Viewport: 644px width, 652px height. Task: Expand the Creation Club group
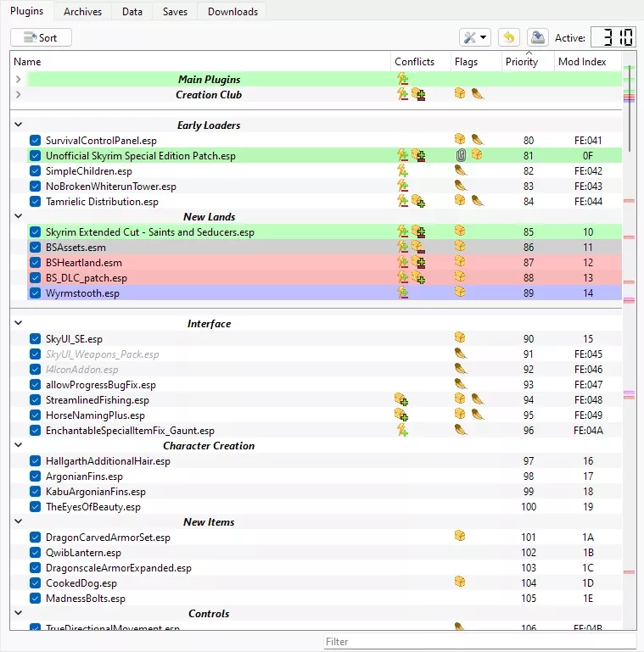click(x=19, y=94)
